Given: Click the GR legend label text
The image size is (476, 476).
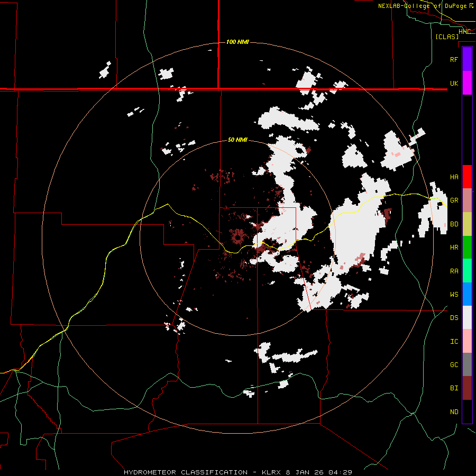Looking at the screenshot, I should [454, 200].
